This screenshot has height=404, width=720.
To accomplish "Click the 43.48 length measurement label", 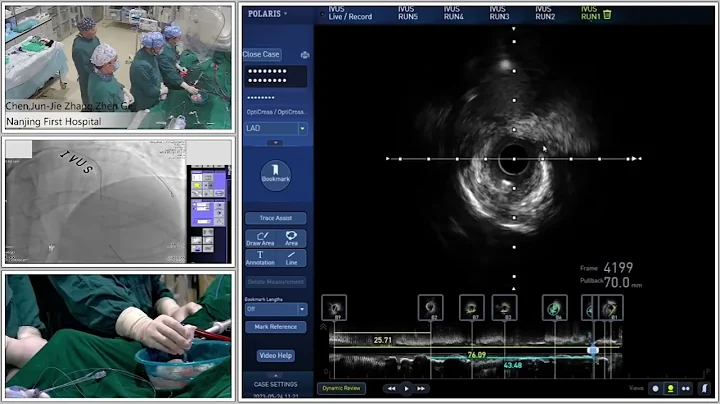I will (512, 365).
